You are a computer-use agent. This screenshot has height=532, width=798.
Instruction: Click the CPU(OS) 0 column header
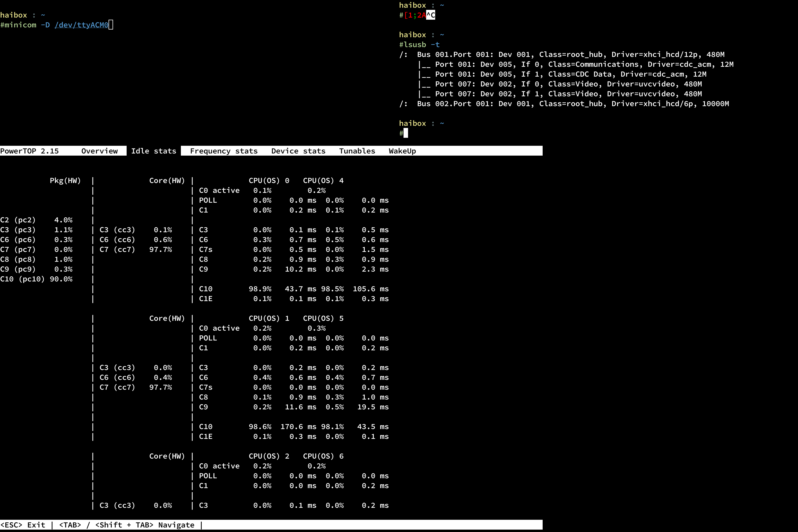269,181
